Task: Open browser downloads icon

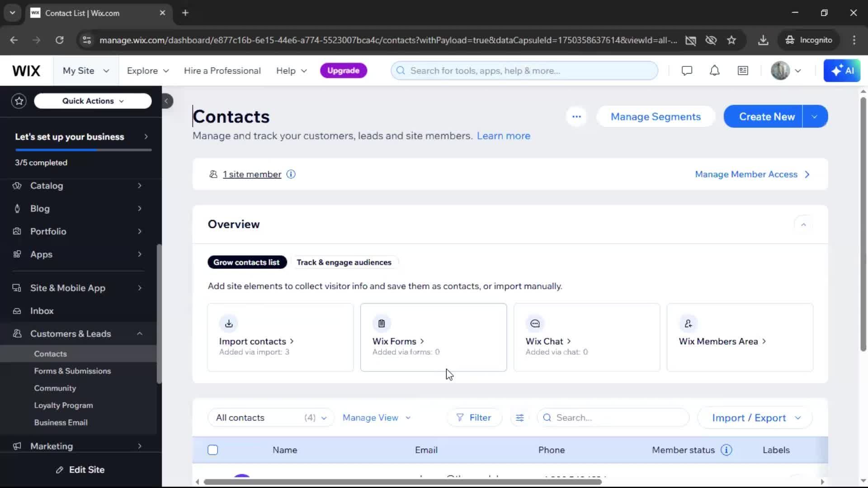Action: (x=763, y=40)
